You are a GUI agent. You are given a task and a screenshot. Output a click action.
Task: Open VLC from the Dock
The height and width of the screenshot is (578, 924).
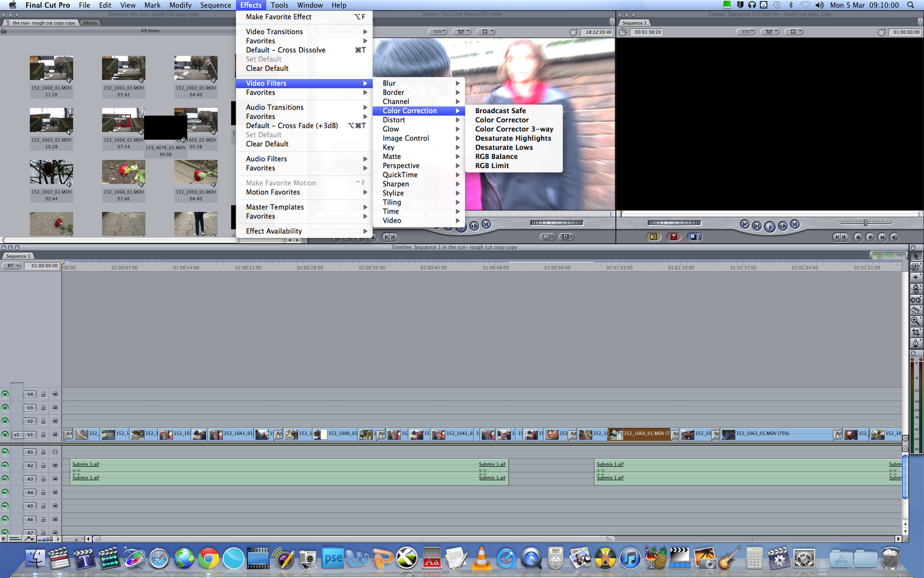click(481, 558)
